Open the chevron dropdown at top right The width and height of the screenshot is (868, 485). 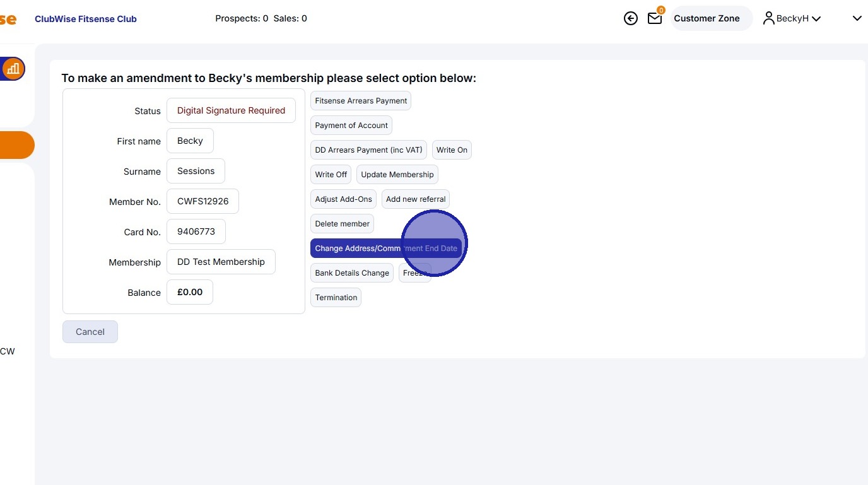tap(857, 18)
